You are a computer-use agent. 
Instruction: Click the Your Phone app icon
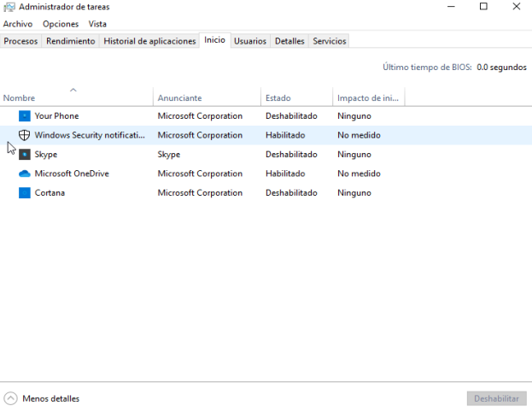[25, 115]
